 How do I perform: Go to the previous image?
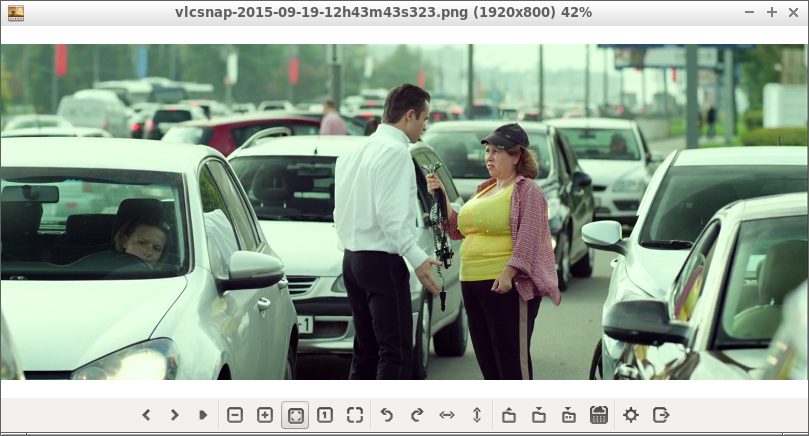point(146,415)
